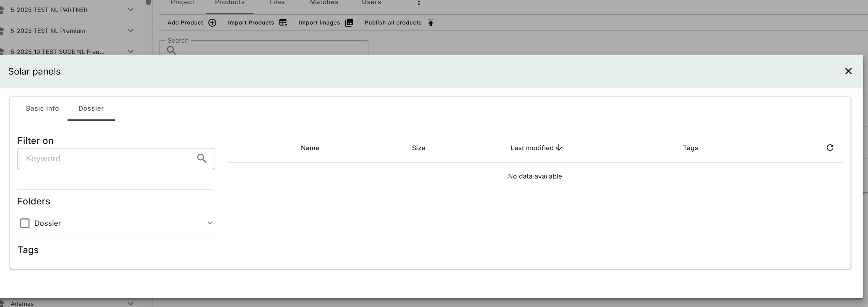Tick the Dossier folder checkbox
This screenshot has width=868, height=307.
25,223
